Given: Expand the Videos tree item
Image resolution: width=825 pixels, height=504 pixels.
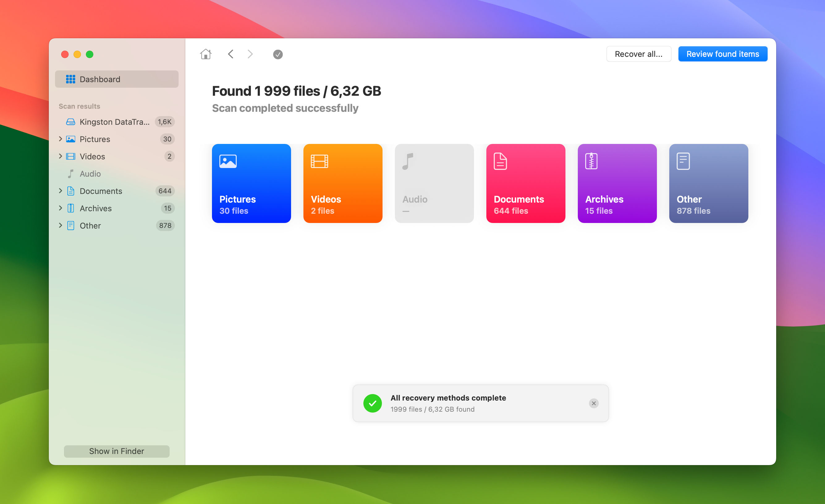Looking at the screenshot, I should tap(60, 156).
